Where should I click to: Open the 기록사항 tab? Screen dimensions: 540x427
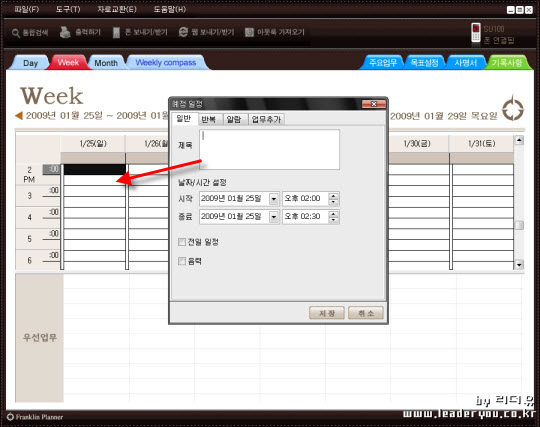click(x=507, y=63)
